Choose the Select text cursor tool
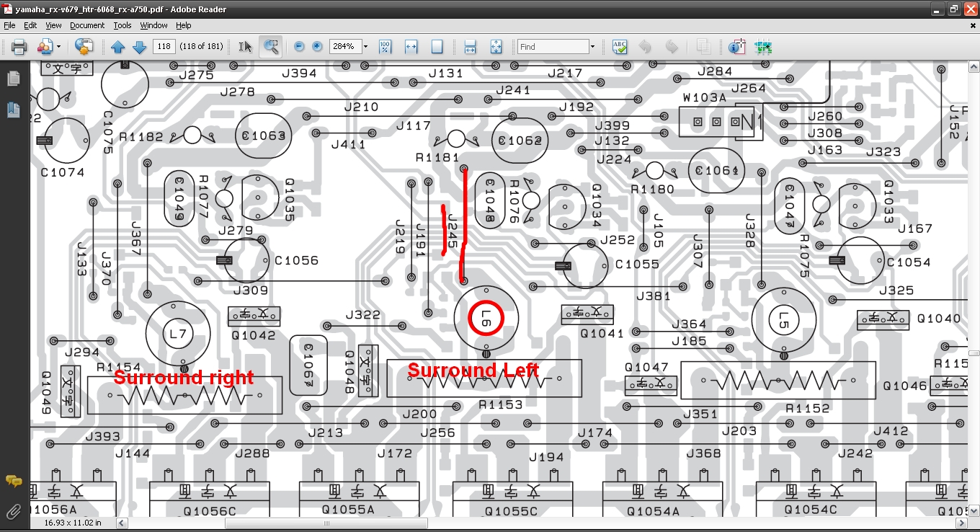Viewport: 980px width, 532px height. coord(246,47)
